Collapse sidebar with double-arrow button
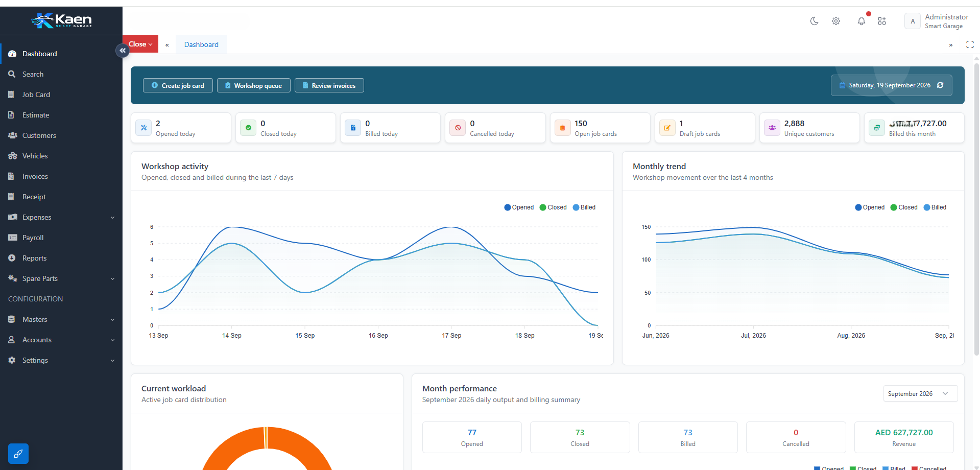 123,51
